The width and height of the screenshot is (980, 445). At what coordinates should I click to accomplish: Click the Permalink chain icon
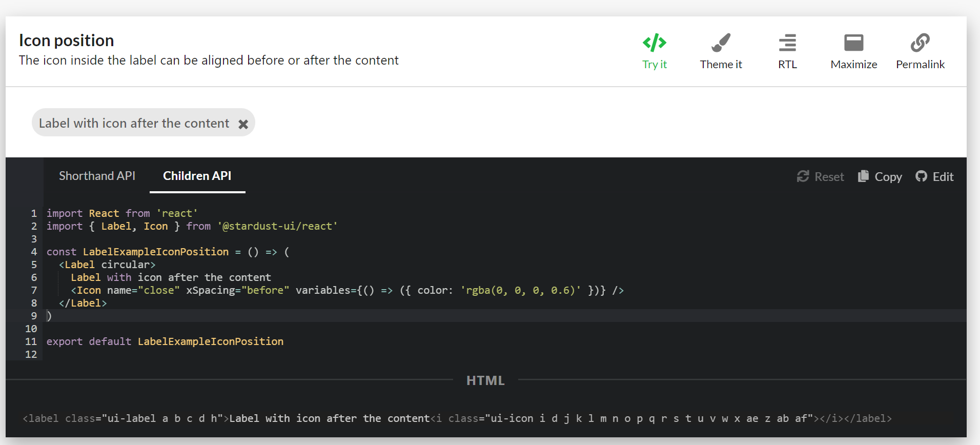click(920, 43)
